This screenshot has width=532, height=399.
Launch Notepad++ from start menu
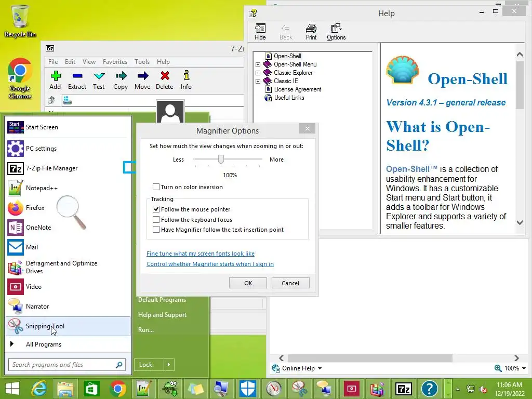tap(68, 188)
